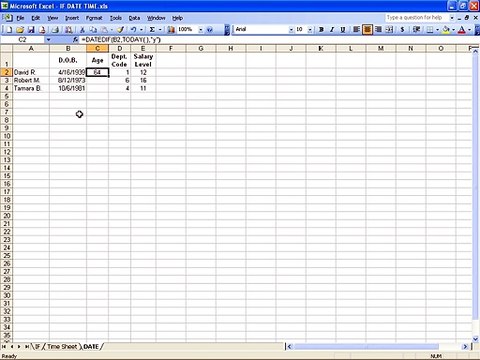Expand the Borders dropdown arrow
Viewport: 480px width, 360px height.
click(437, 30)
